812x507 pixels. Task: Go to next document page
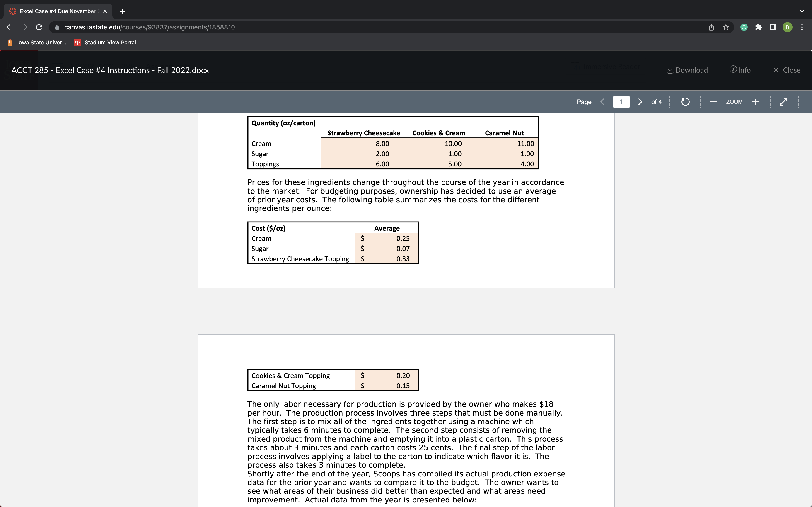[640, 102]
